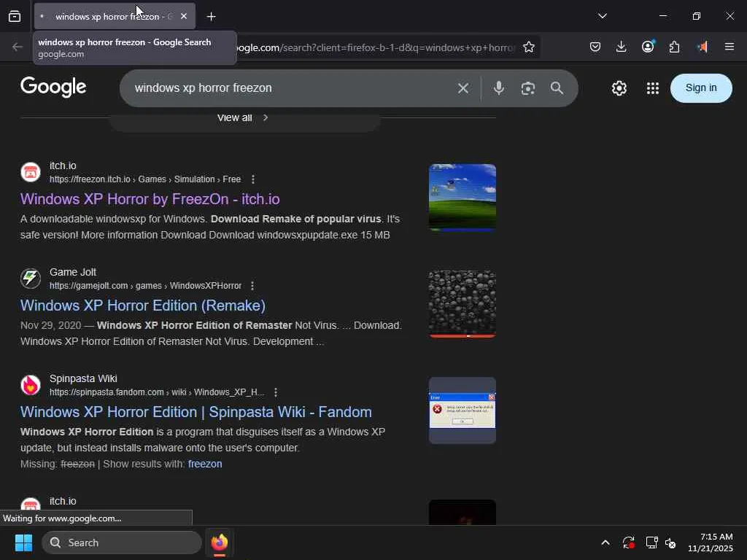Open more options for freezon.itch.io result
The image size is (747, 560).
[253, 179]
